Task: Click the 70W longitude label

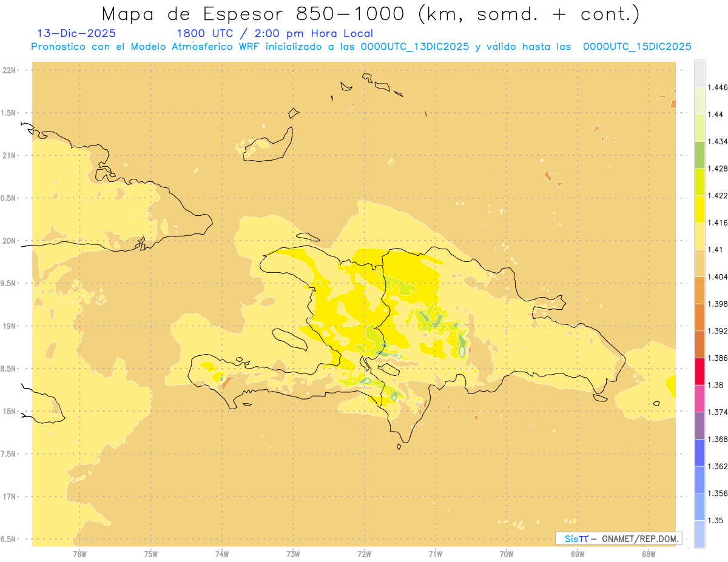Action: (x=507, y=554)
